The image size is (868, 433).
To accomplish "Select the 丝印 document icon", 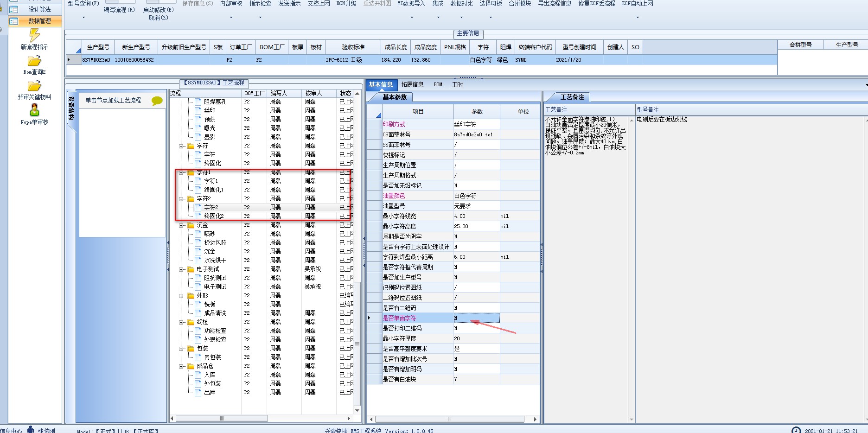I will tap(198, 110).
